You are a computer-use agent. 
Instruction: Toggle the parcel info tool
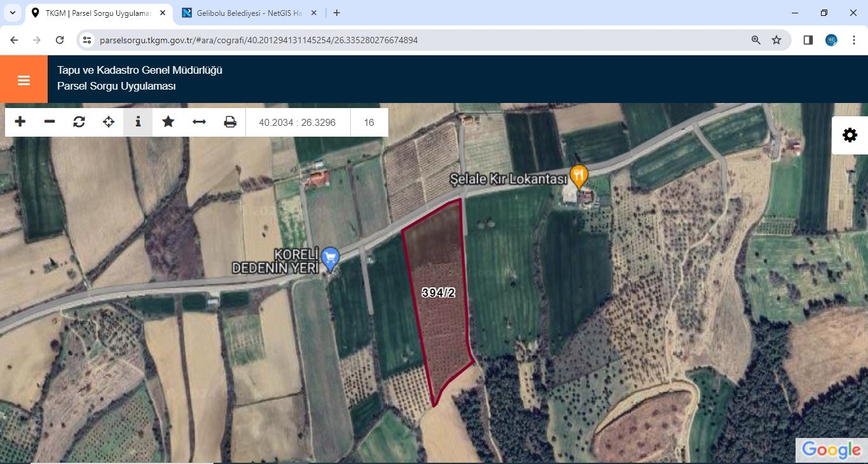click(138, 121)
